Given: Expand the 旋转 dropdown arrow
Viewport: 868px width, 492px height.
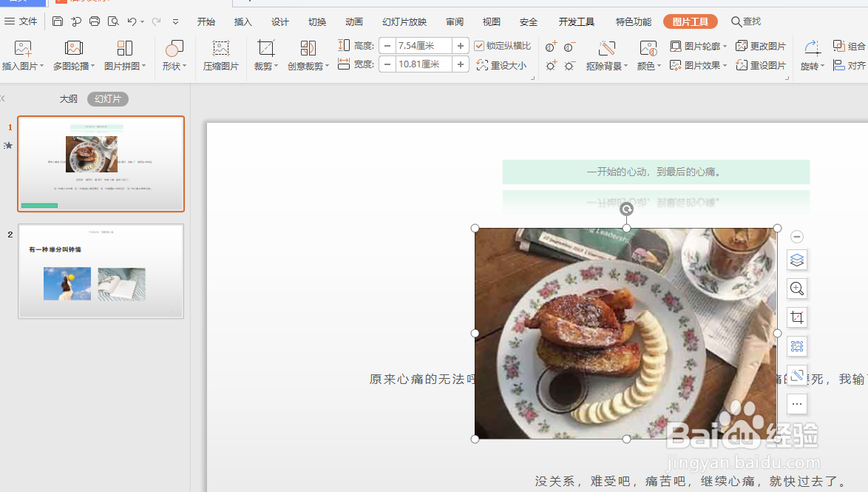Looking at the screenshot, I should point(822,66).
